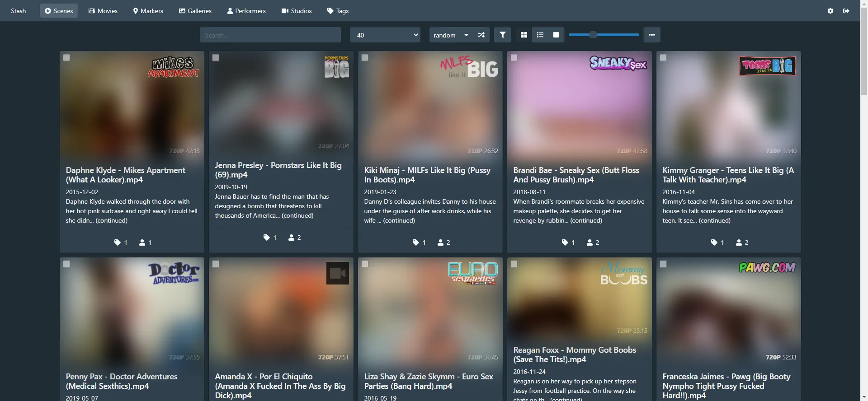Screen dimensions: 868x401
Task: Open the three-dots more options menu
Action: coord(651,35)
